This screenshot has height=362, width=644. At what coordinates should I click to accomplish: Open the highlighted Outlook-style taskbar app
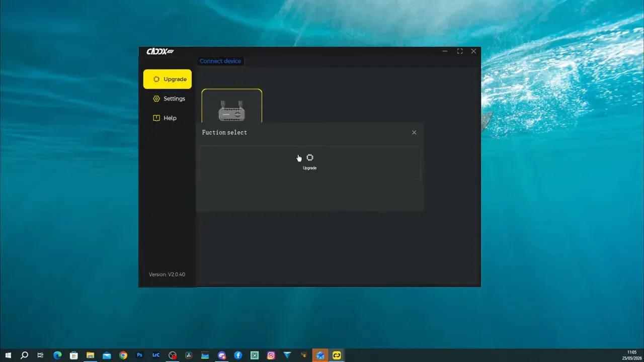[320, 355]
